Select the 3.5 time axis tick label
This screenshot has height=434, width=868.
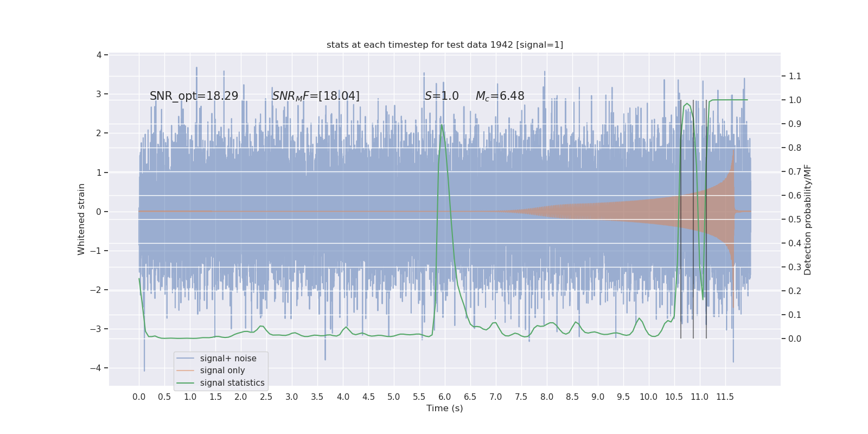pyautogui.click(x=317, y=397)
